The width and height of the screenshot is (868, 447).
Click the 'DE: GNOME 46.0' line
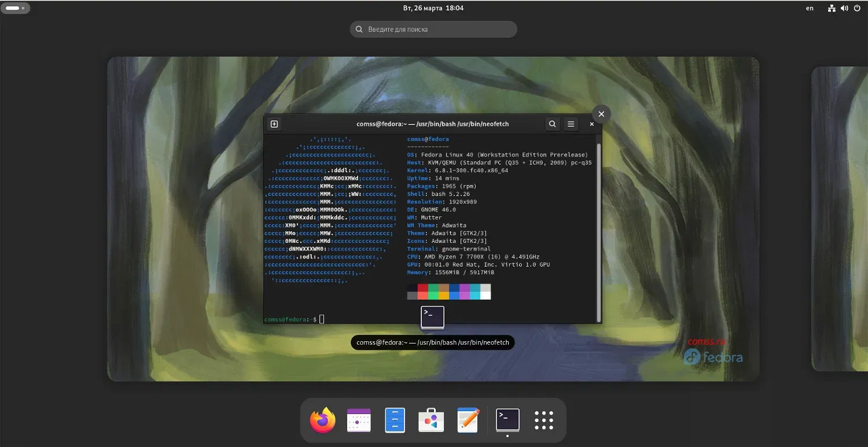coord(432,209)
